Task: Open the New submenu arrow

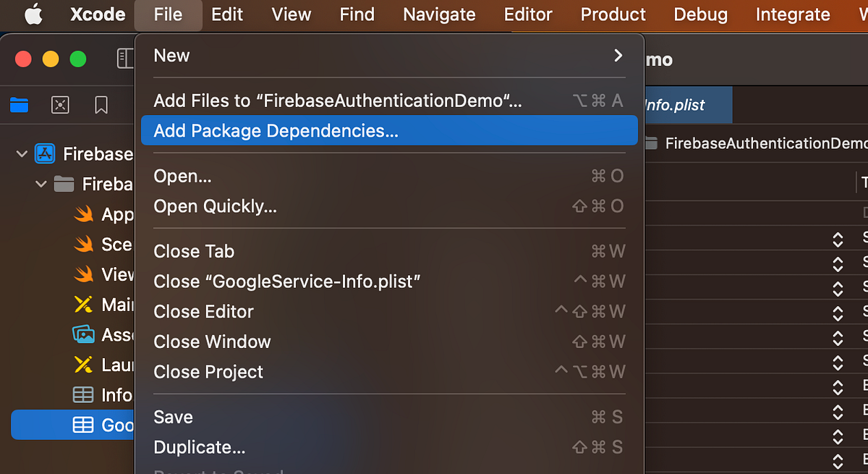Action: 618,54
